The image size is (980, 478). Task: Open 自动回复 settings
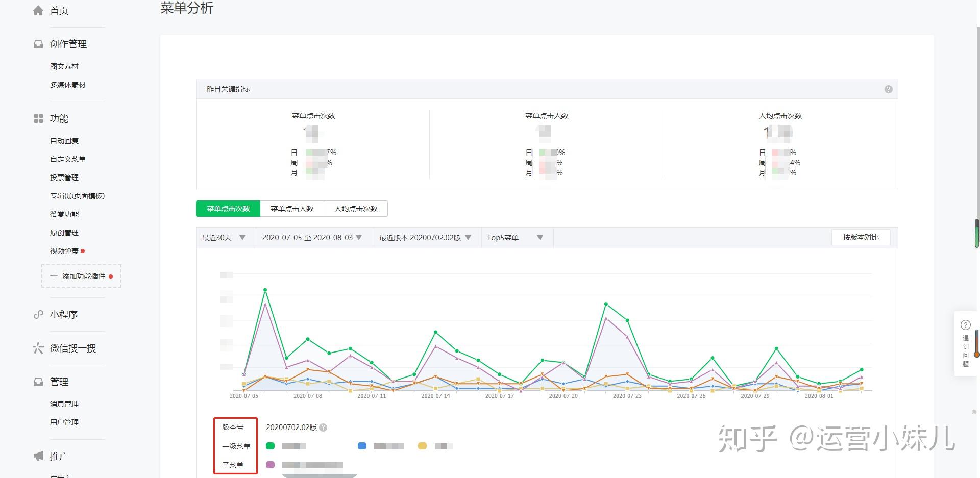point(64,141)
